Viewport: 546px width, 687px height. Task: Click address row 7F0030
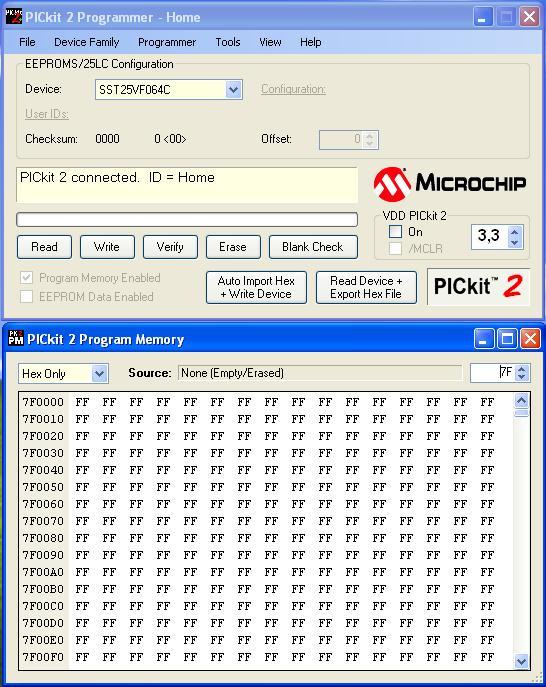pyautogui.click(x=43, y=453)
